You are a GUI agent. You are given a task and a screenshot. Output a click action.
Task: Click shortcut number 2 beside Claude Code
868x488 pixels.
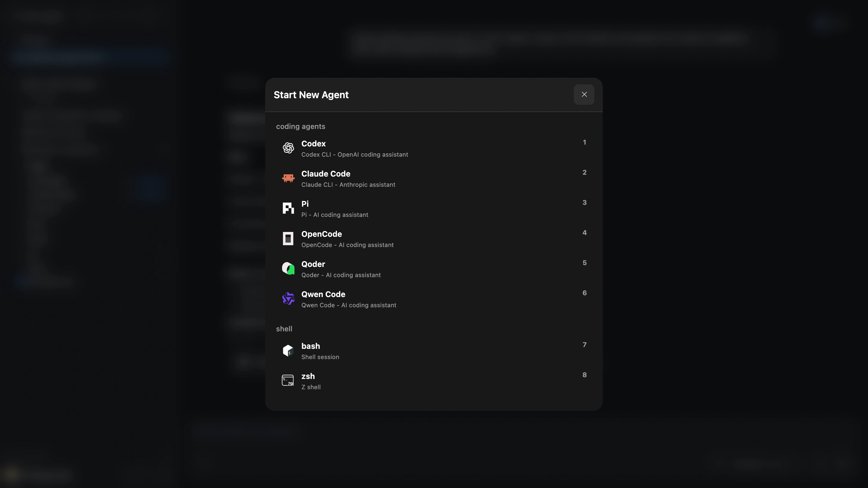click(x=584, y=172)
